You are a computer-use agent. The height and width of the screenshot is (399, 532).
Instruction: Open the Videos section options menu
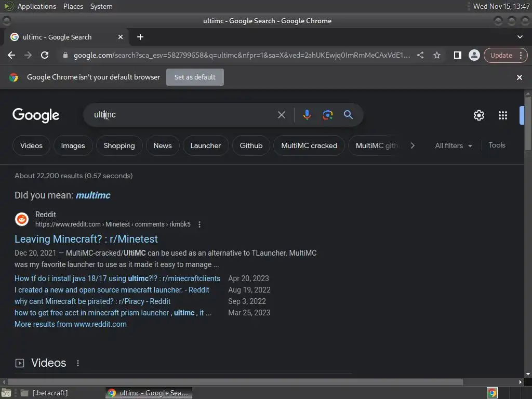[78, 363]
